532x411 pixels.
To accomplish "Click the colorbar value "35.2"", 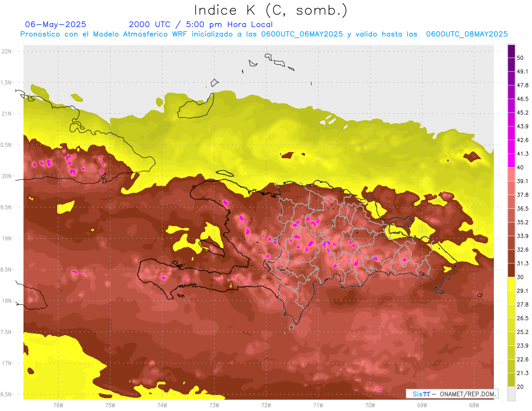I will click(x=523, y=222).
